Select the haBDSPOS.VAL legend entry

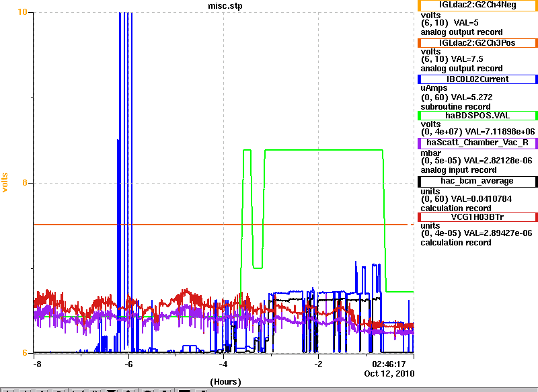click(477, 116)
